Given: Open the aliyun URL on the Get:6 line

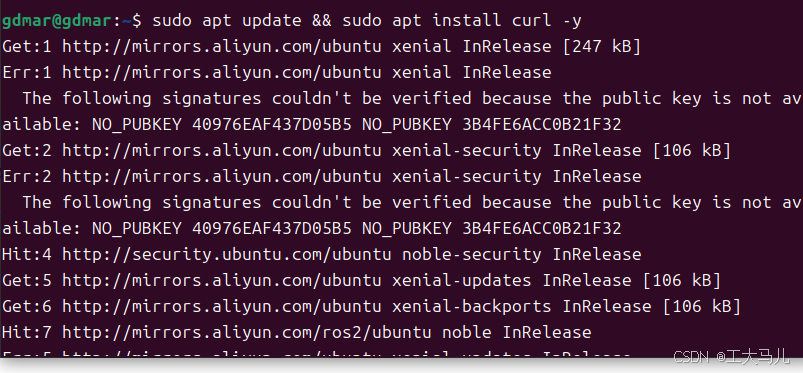Looking at the screenshot, I should coord(222,307).
